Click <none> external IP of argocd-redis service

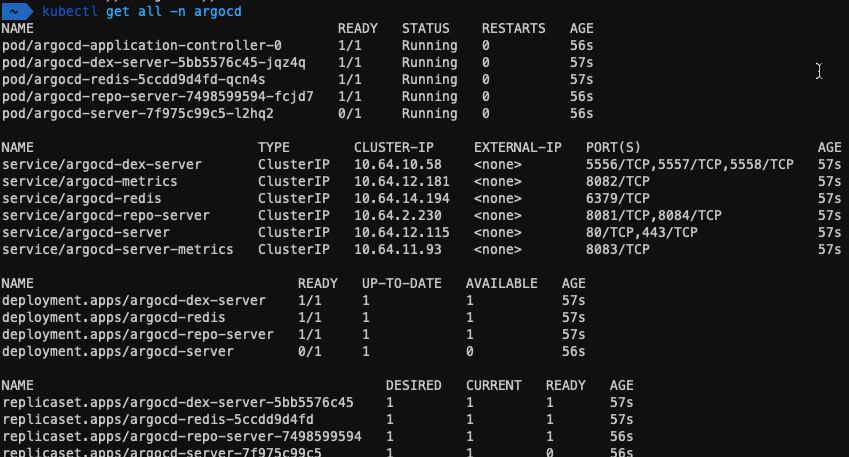tap(498, 199)
